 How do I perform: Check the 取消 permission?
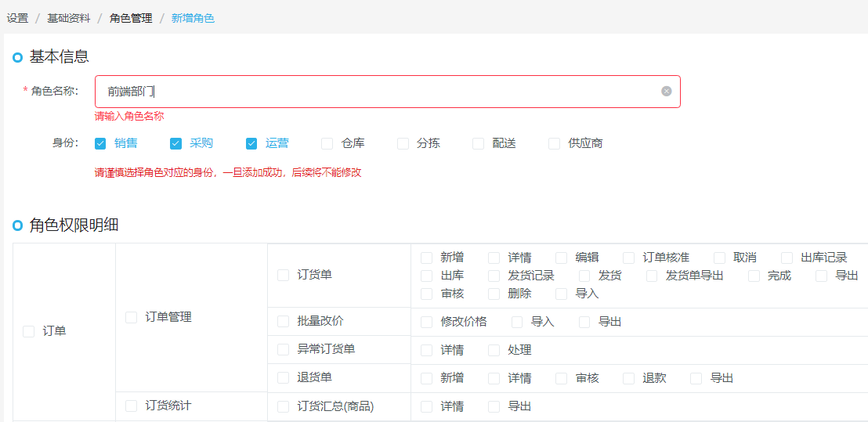click(x=720, y=258)
